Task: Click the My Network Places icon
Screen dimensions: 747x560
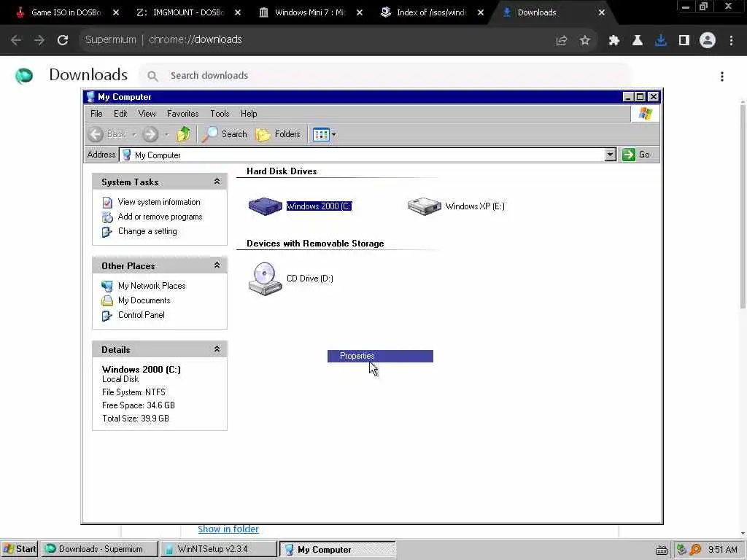Action: tap(107, 286)
